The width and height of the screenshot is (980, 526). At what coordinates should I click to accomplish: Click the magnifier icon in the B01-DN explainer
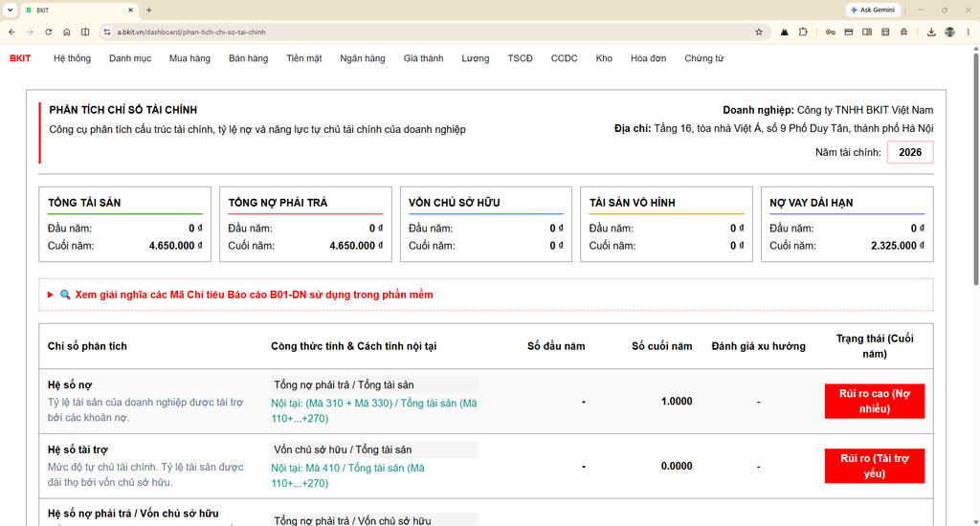(65, 295)
